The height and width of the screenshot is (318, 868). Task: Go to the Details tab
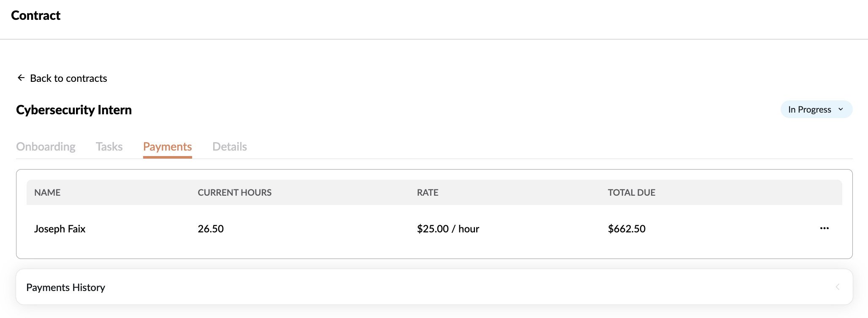click(x=229, y=147)
